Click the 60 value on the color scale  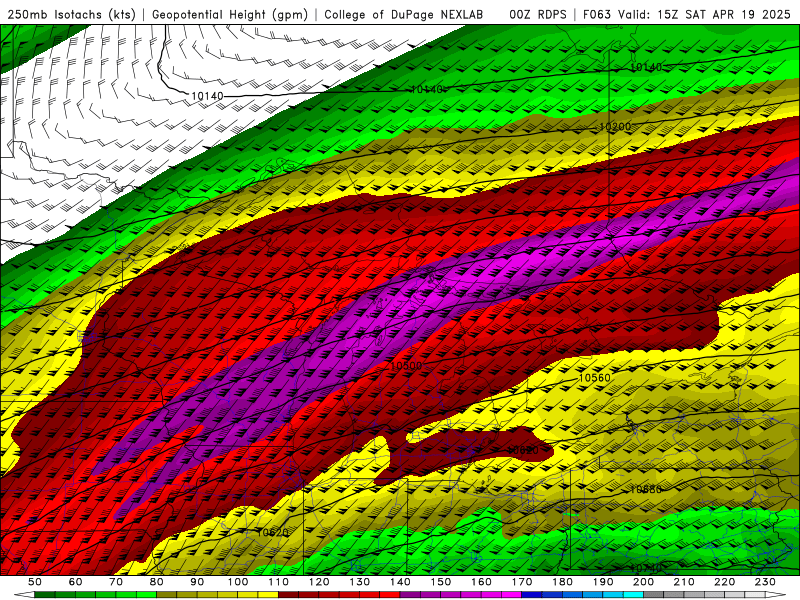75,582
